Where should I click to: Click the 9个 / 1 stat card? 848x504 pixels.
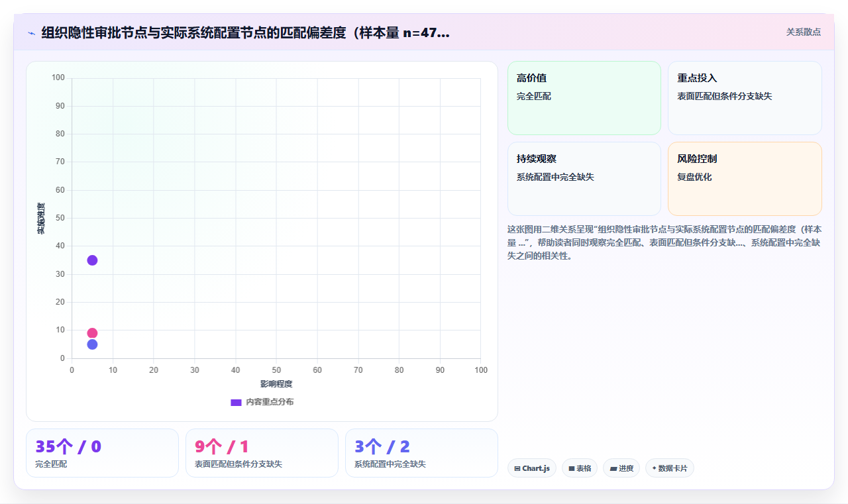click(x=262, y=453)
